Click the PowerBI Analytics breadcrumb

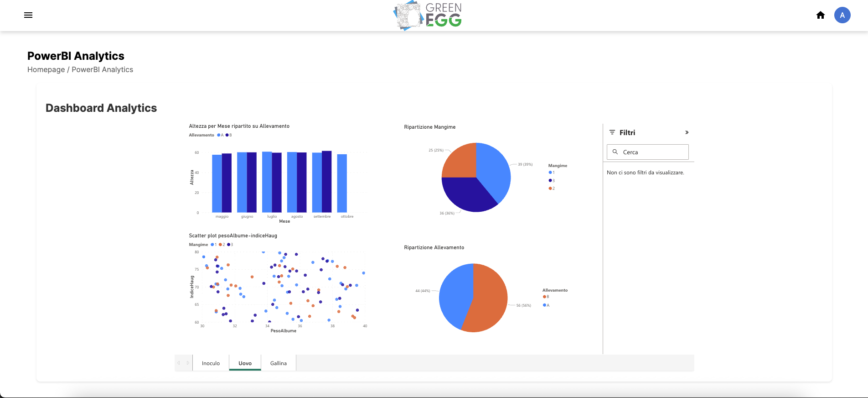coord(102,70)
